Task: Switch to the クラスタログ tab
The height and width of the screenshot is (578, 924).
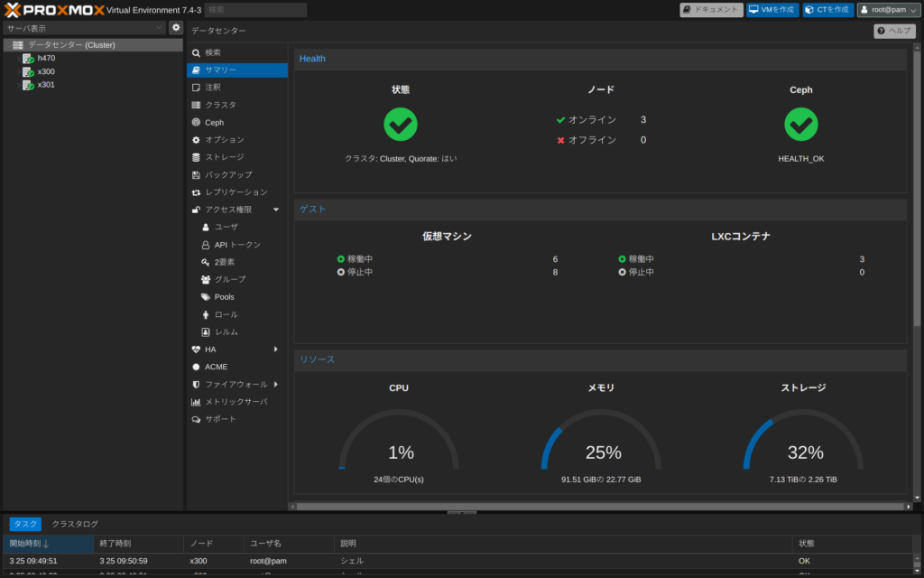Action: click(x=75, y=524)
